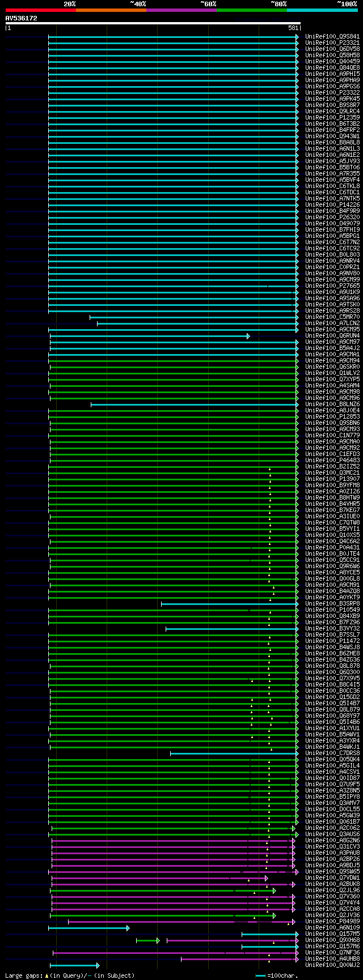Open the hit UniRef100_B9YFM8
363x980 pixels.
click(x=332, y=485)
